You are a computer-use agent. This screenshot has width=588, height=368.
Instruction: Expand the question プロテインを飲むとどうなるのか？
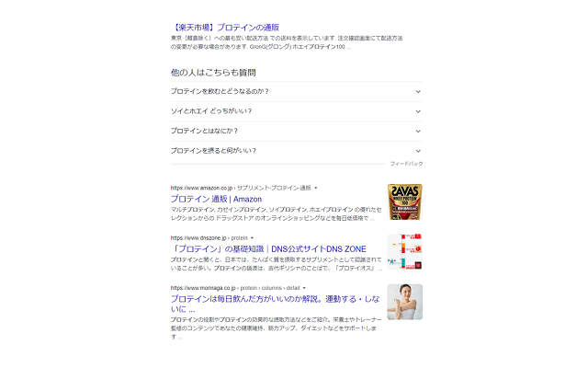(x=297, y=92)
